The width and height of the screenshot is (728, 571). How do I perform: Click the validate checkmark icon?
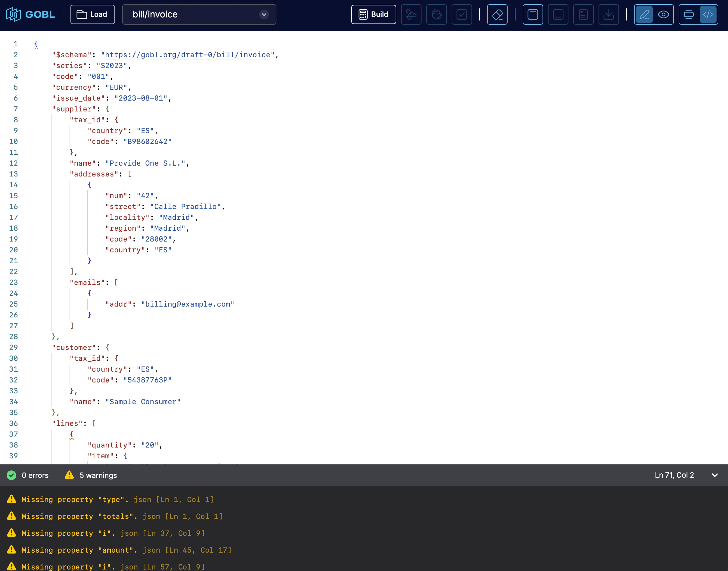tap(462, 14)
